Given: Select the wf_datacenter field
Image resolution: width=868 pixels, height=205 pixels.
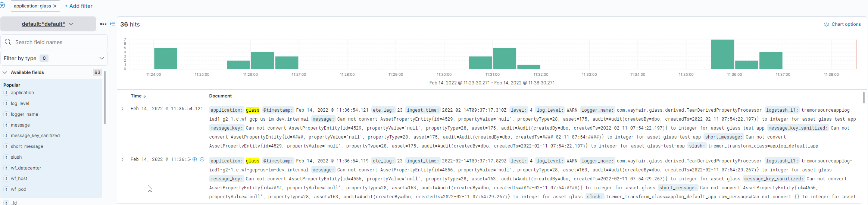Looking at the screenshot, I should pos(26,168).
